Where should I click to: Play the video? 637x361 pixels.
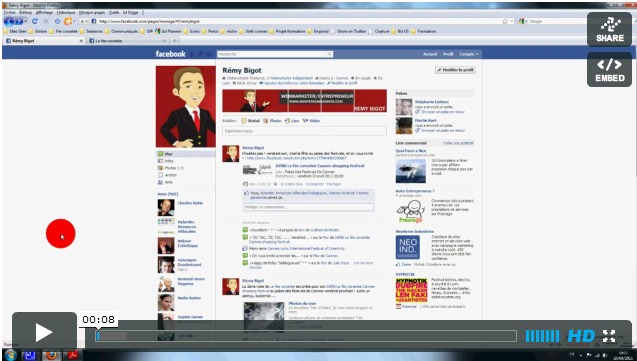tap(44, 333)
